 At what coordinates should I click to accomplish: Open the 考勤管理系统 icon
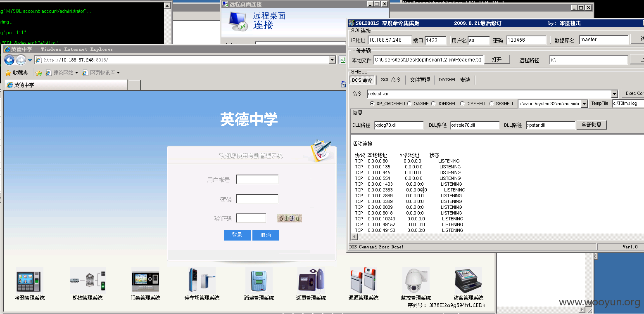[29, 280]
